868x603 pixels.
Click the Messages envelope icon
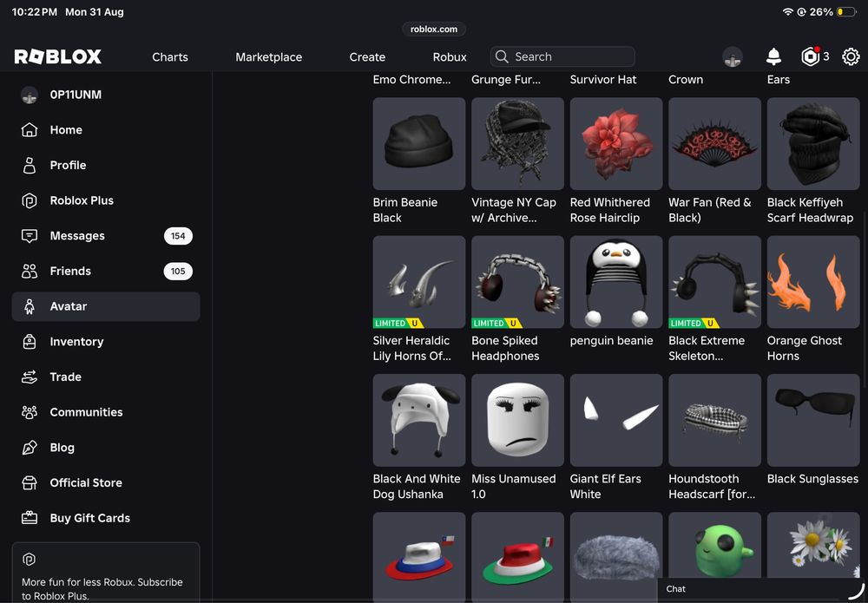click(x=30, y=236)
